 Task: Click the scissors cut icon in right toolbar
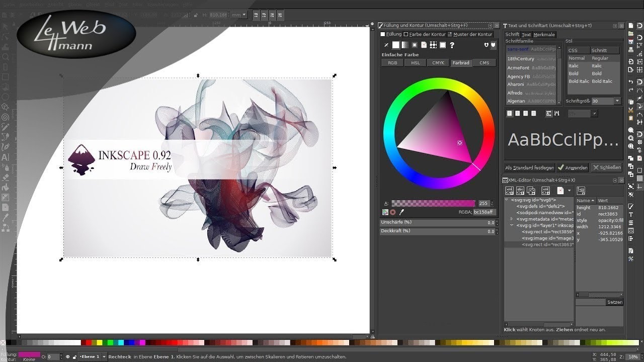click(631, 110)
